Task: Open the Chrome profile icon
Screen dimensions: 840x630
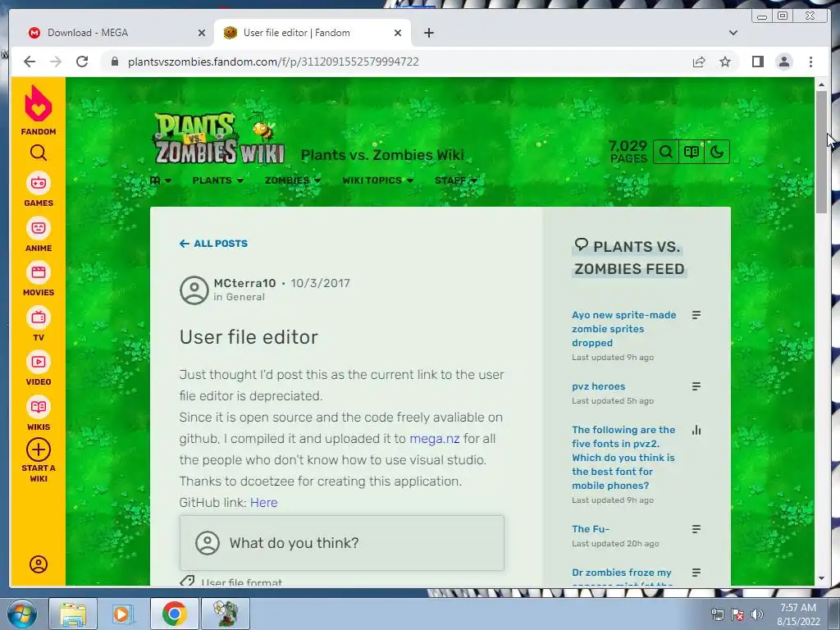Action: tap(783, 62)
